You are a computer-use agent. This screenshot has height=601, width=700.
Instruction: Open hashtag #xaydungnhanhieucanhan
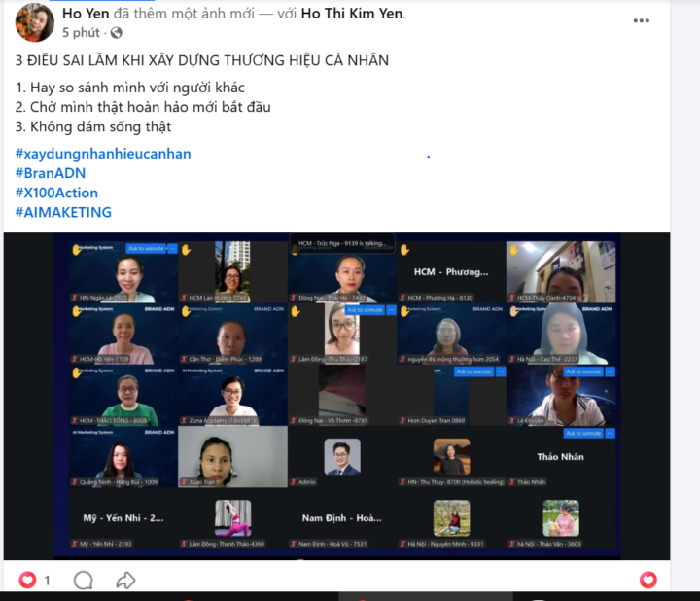(x=103, y=154)
